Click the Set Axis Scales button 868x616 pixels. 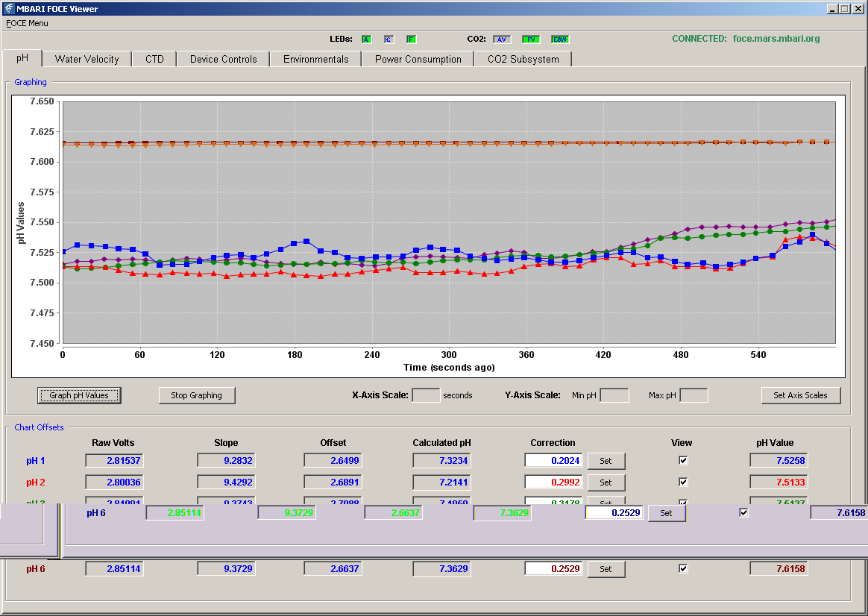800,395
